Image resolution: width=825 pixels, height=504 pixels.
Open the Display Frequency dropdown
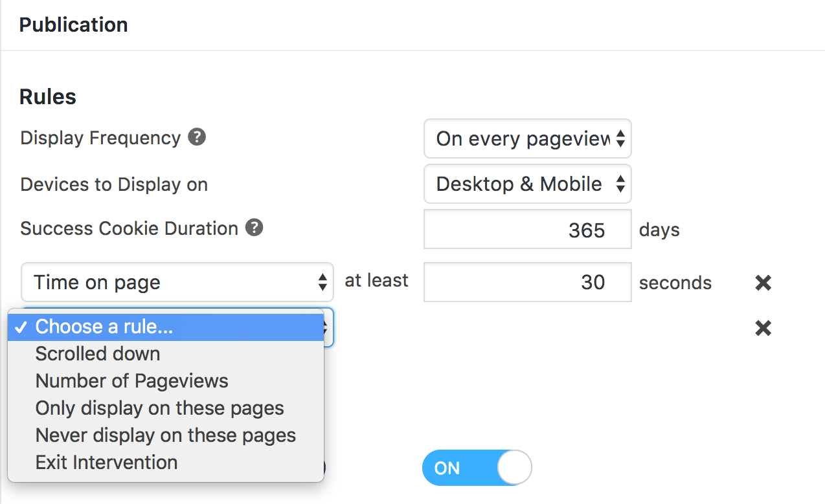tap(527, 138)
